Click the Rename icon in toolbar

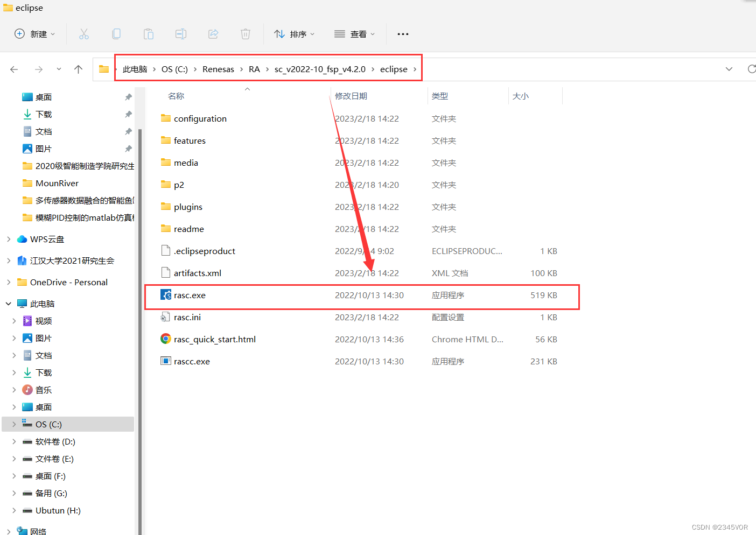(181, 34)
